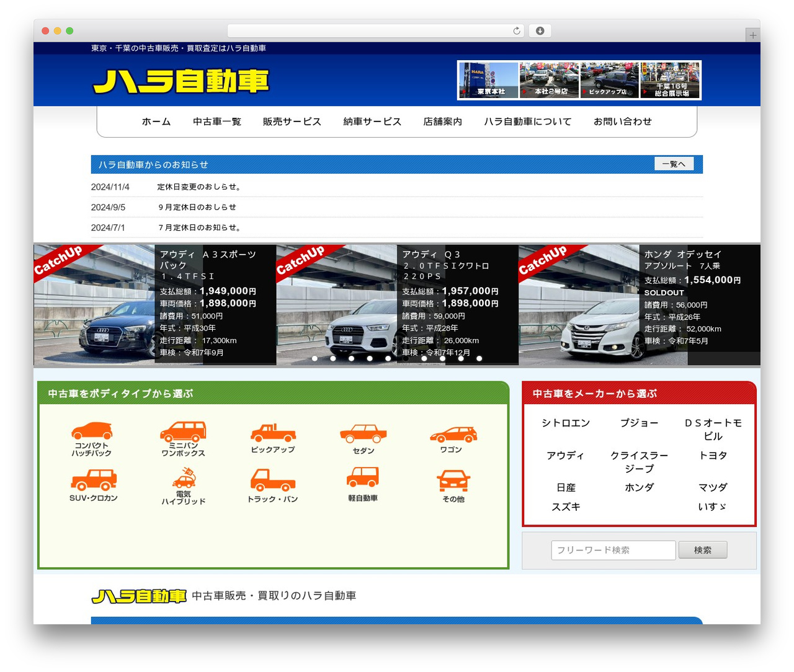Image resolution: width=794 pixels, height=672 pixels.
Task: Open the ホンダ オデッセイ car card
Action: click(x=640, y=304)
